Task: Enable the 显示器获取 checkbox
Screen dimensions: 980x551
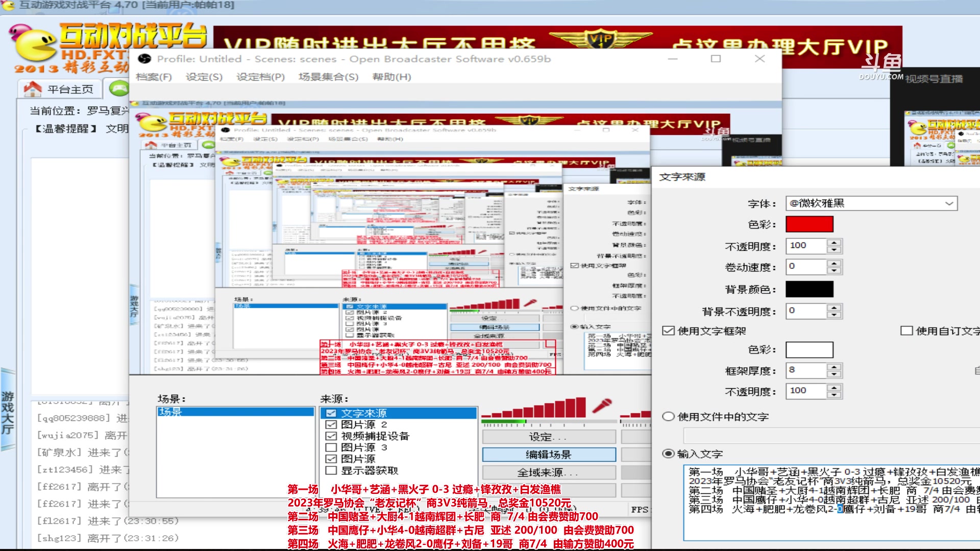Action: point(331,470)
